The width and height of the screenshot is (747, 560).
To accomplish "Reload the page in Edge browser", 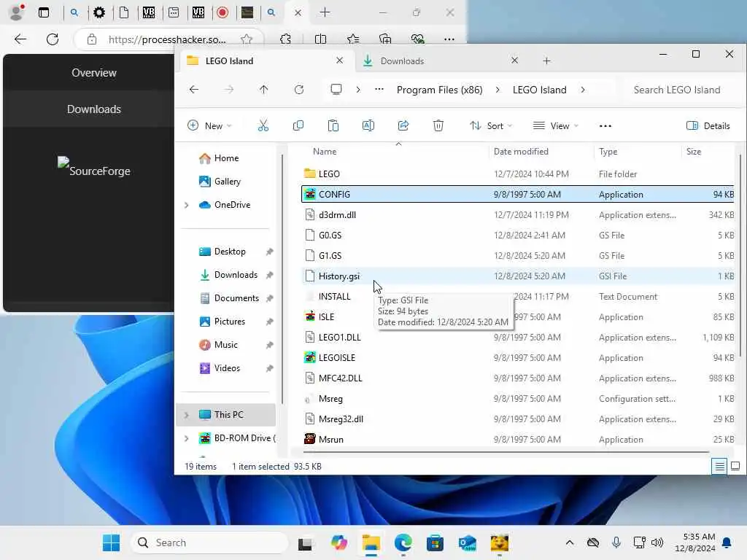I will point(53,39).
